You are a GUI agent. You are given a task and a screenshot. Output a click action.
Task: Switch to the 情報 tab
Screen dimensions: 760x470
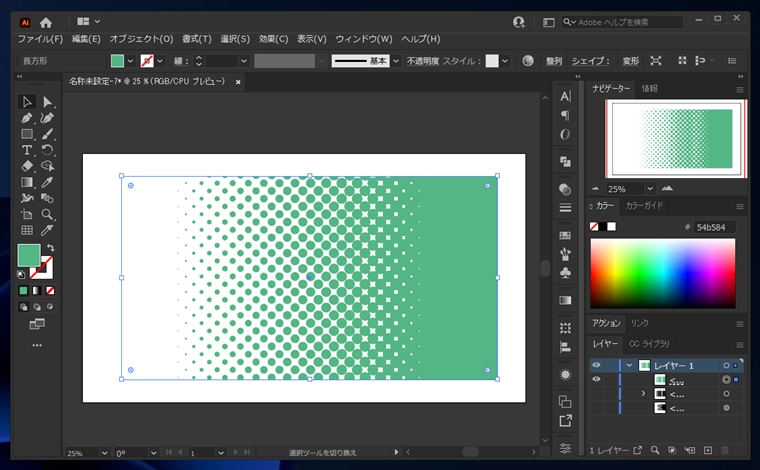(x=649, y=89)
